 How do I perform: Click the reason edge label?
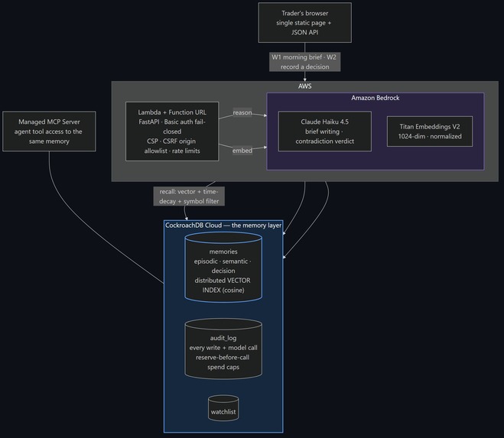tap(242, 112)
